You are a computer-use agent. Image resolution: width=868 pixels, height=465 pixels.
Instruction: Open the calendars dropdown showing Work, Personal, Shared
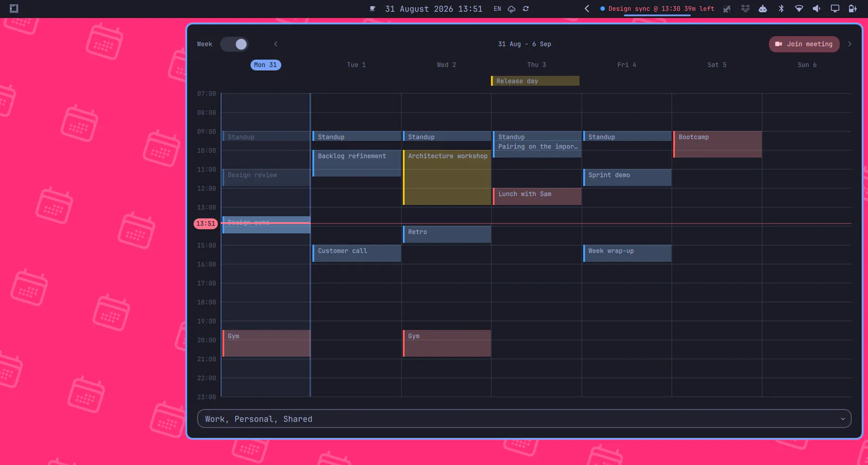point(524,419)
